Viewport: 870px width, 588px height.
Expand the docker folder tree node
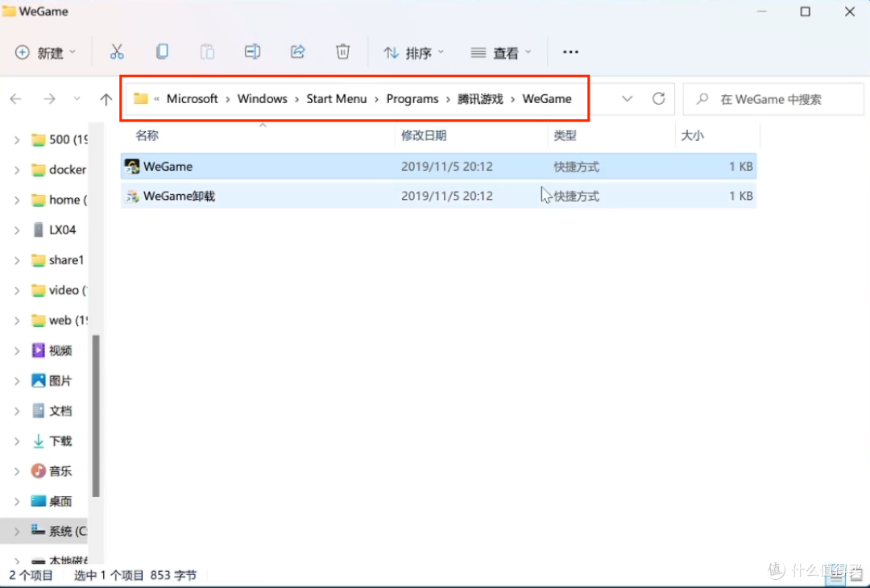pos(17,170)
